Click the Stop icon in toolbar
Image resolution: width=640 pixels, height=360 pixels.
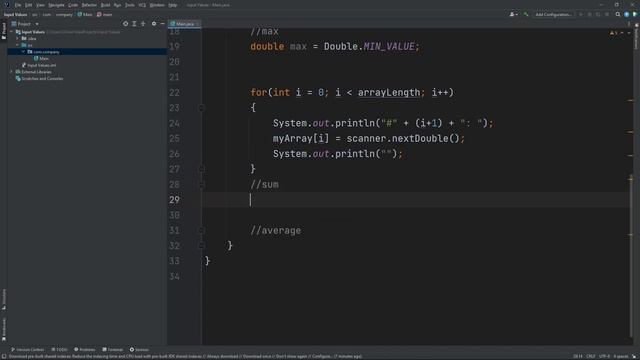607,15
